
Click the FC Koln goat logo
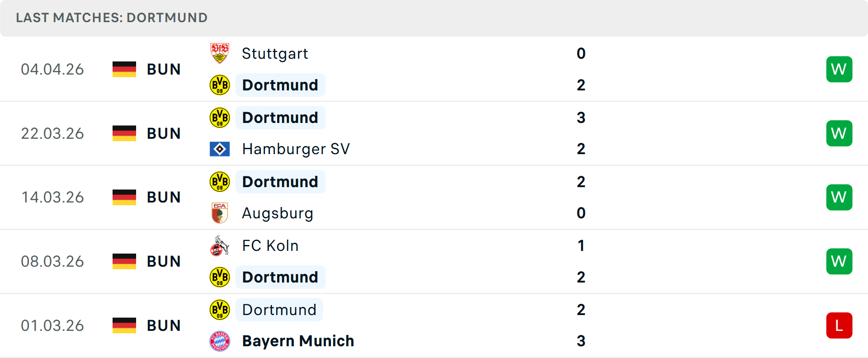(x=220, y=245)
